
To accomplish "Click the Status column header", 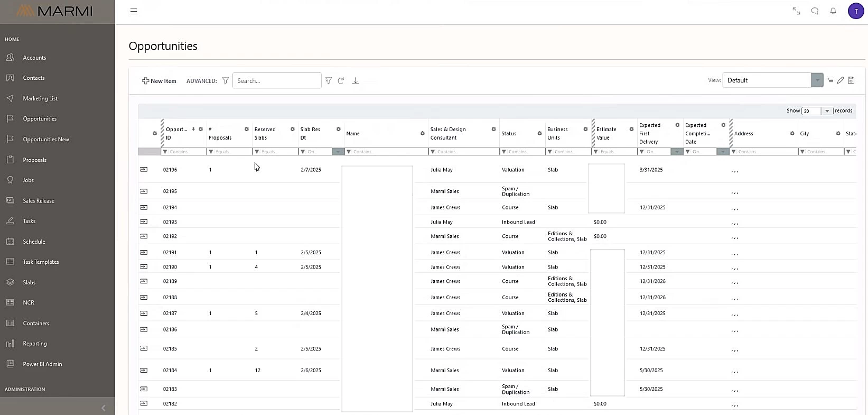I will tap(509, 134).
